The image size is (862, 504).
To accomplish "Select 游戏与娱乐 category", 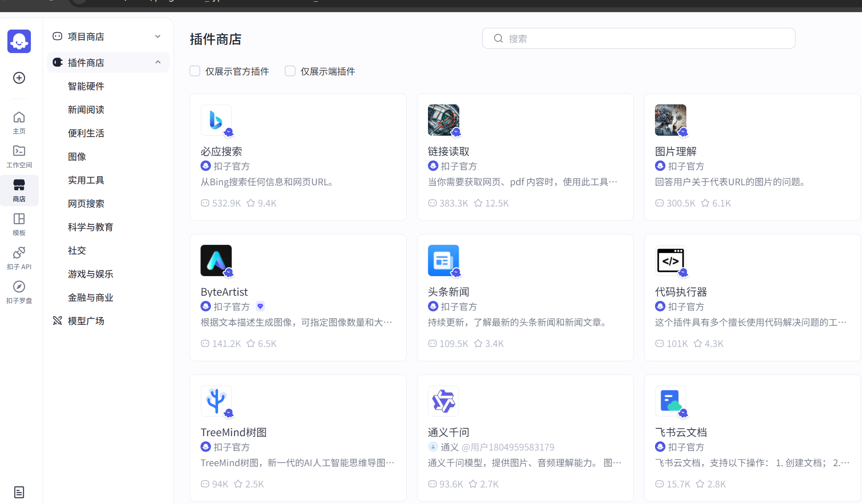I will coord(90,274).
